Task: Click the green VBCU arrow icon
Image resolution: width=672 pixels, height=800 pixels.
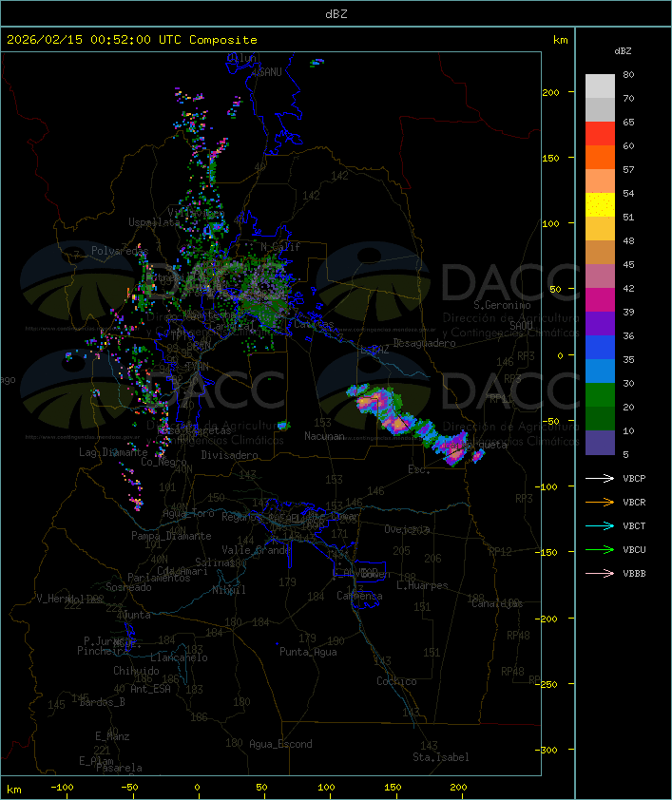Action: [x=600, y=549]
